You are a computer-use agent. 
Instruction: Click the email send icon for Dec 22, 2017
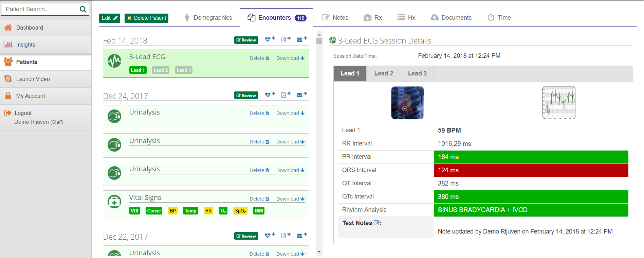[x=302, y=235]
